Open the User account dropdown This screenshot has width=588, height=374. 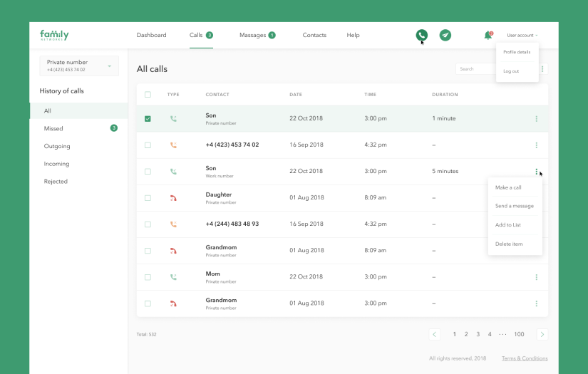point(522,35)
